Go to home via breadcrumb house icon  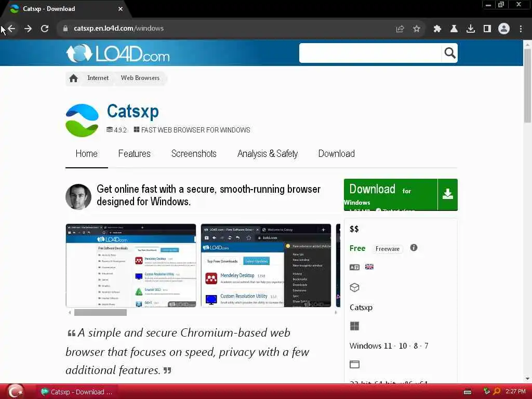click(73, 78)
